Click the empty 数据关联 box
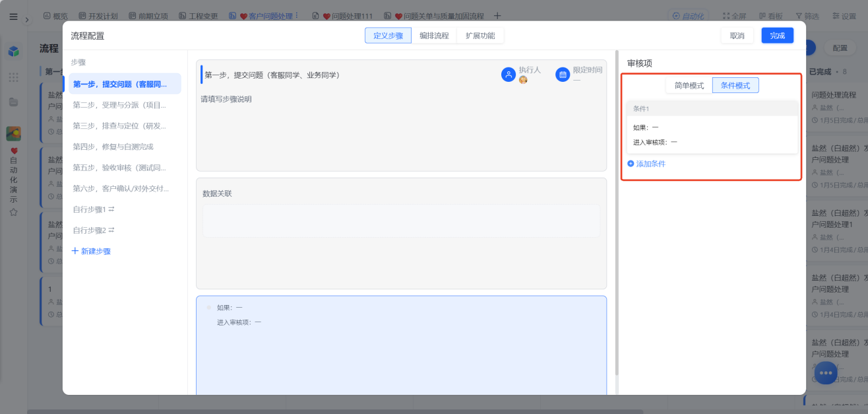This screenshot has width=868, height=414. coord(401,221)
